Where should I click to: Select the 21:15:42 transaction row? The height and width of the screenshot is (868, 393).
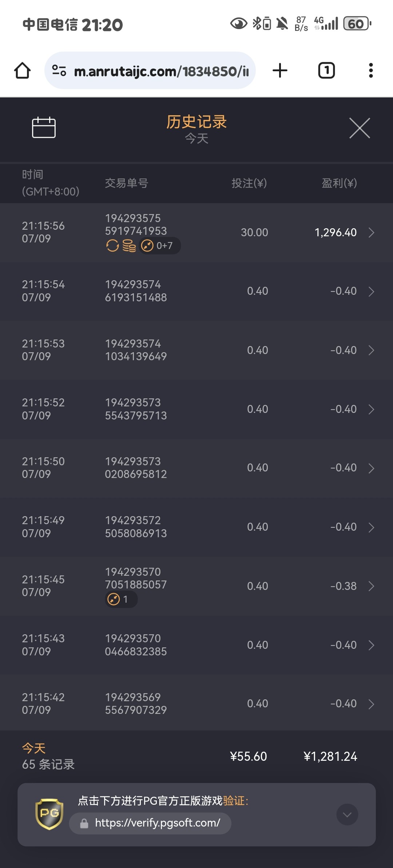click(196, 704)
